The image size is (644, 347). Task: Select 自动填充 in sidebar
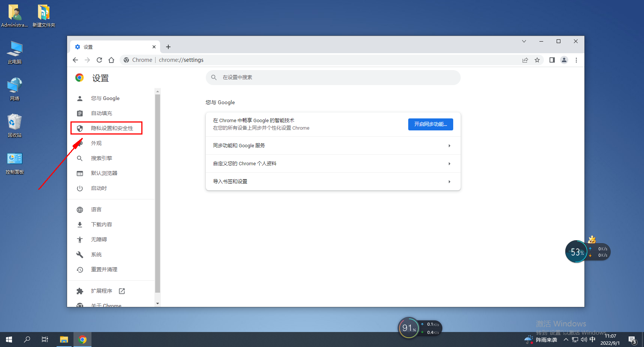[x=102, y=113]
